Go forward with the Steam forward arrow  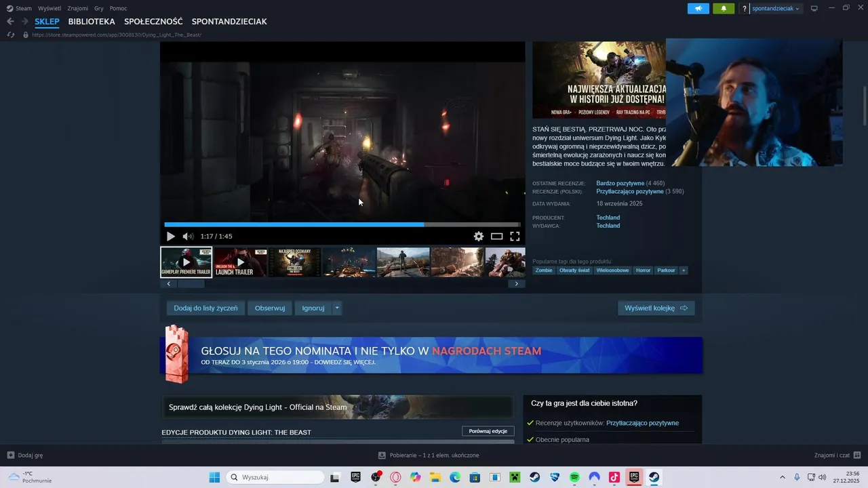pyautogui.click(x=24, y=22)
